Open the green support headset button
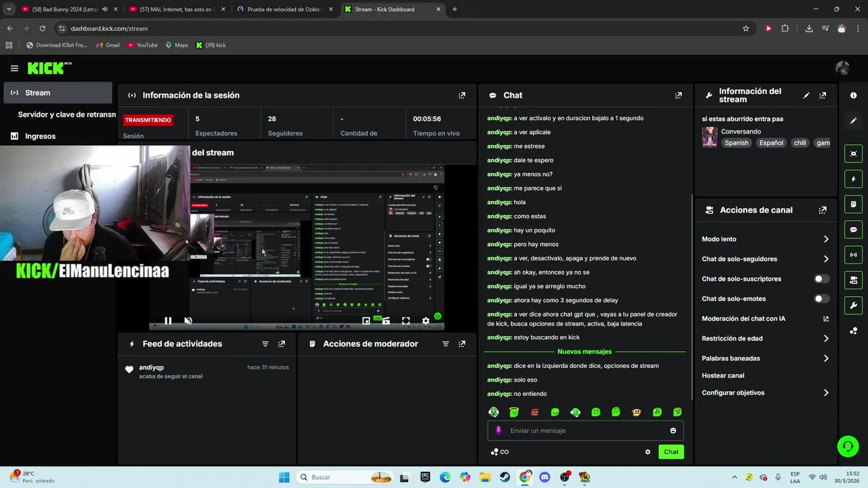Viewport: 868px width, 488px height. (848, 446)
